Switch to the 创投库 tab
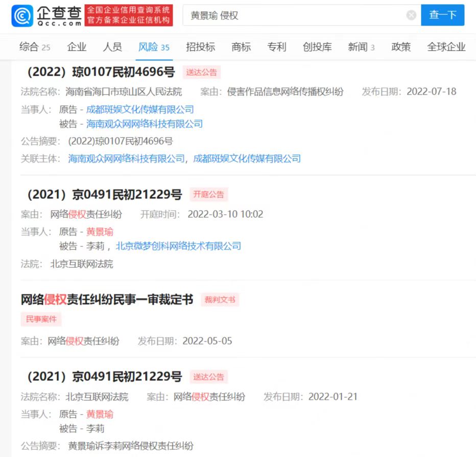This screenshot has height=457, width=476. click(x=317, y=47)
